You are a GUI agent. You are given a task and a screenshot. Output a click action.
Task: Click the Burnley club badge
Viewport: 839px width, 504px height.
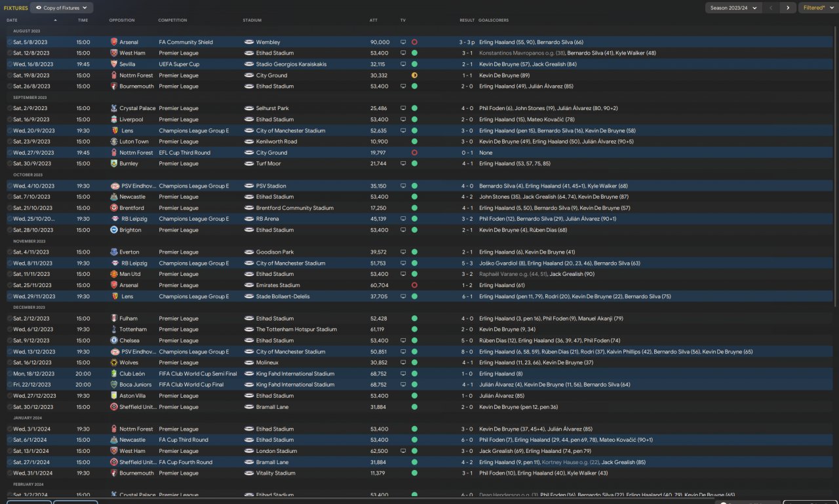click(x=115, y=164)
